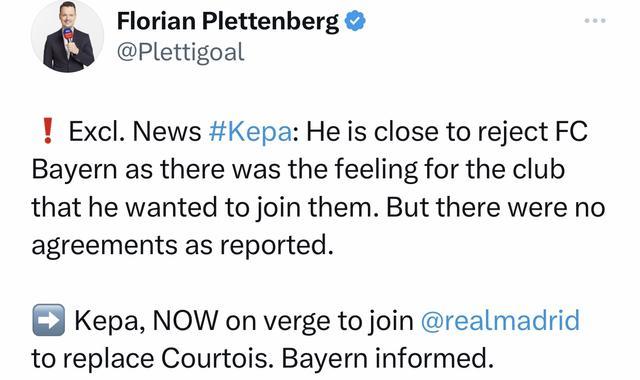Open the #Kepa hashtag
The height and width of the screenshot is (380, 640).
pos(250,132)
